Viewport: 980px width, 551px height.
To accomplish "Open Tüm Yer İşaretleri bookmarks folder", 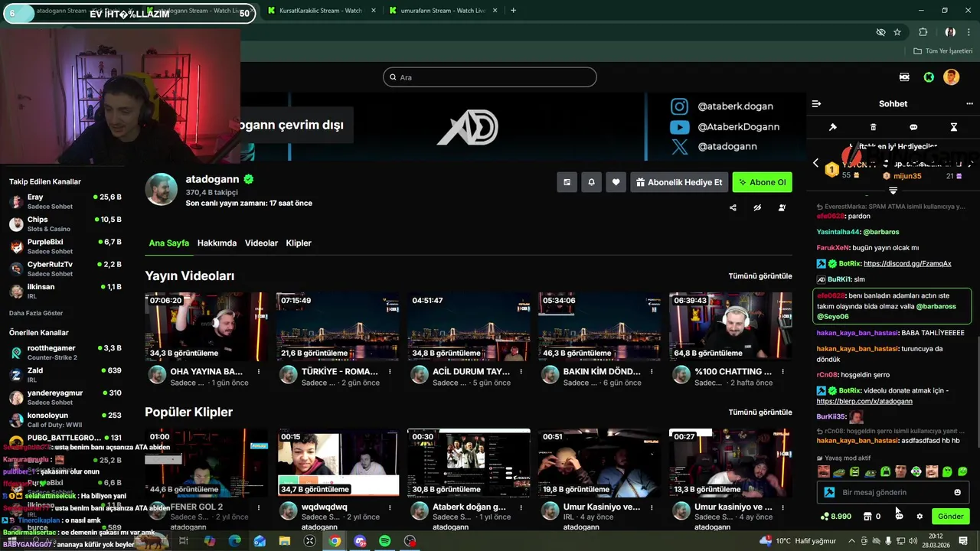I will (942, 51).
